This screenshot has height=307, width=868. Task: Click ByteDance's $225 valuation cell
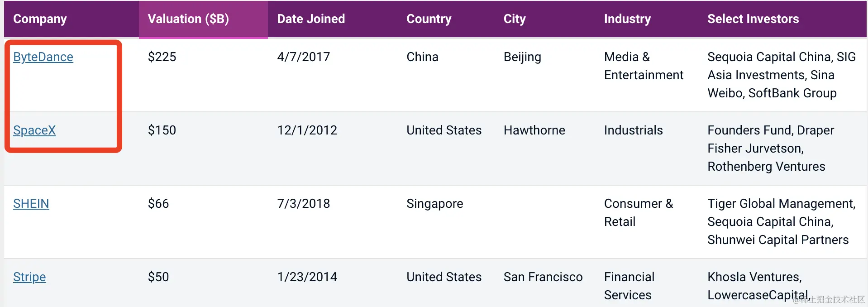tap(162, 57)
